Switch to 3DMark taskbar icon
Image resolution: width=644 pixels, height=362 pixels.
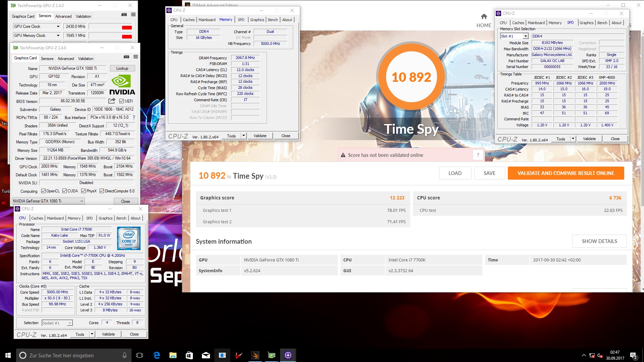[255, 355]
